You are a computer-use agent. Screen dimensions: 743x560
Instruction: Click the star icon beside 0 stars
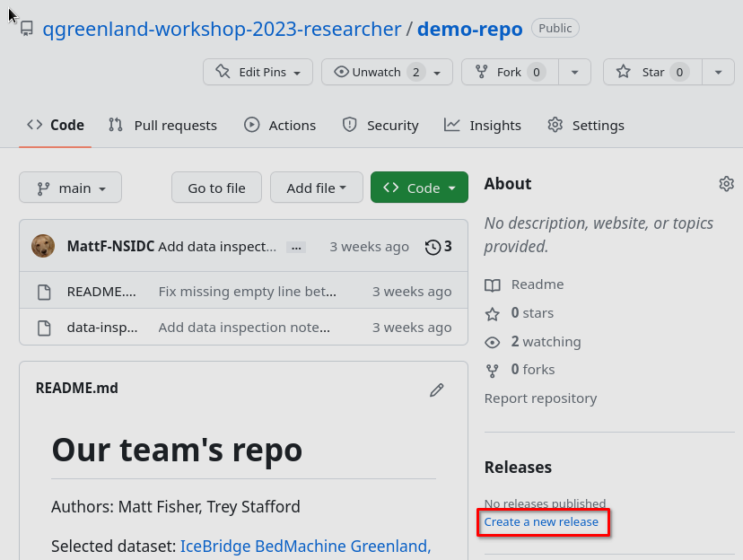[493, 314]
